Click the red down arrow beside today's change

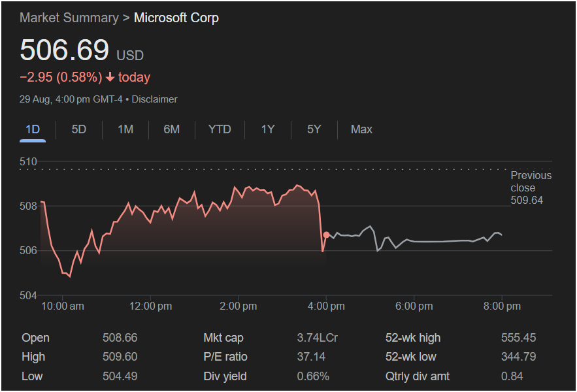110,78
